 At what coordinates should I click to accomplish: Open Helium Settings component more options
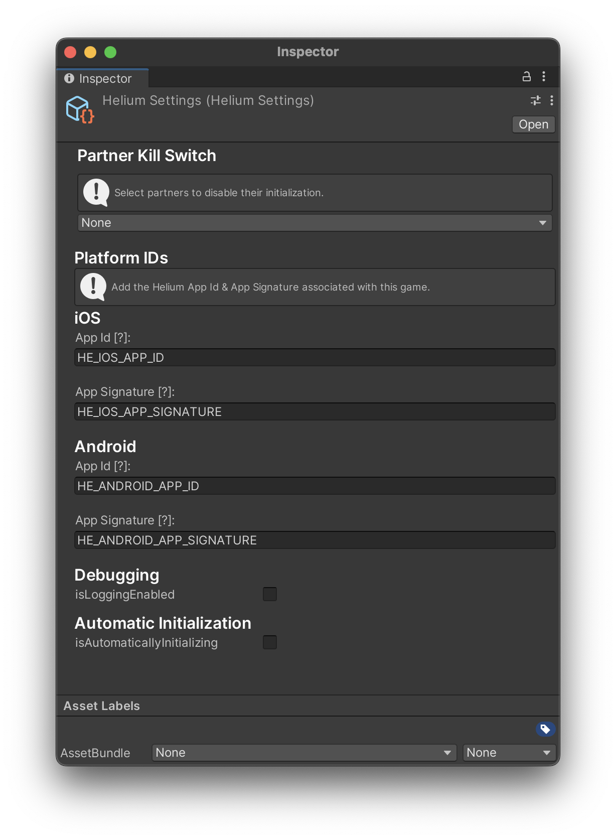(552, 100)
